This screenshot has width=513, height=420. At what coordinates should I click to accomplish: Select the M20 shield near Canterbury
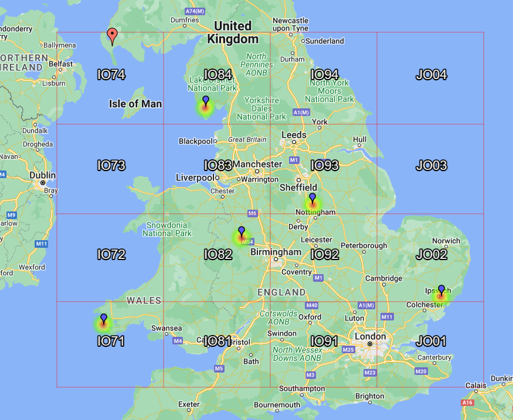(421, 371)
